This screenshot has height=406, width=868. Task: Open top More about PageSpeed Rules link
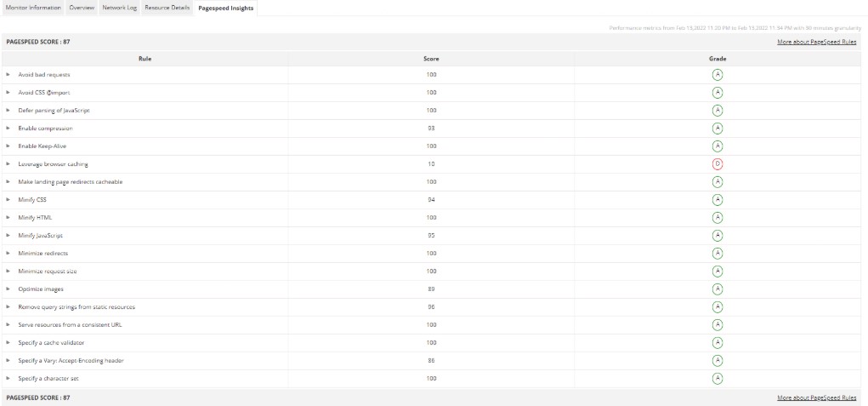click(816, 42)
